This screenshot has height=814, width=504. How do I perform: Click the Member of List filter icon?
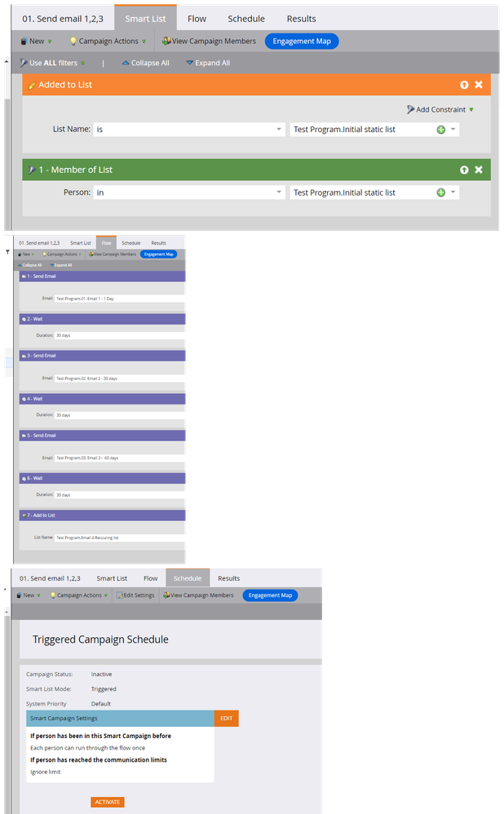click(x=32, y=170)
